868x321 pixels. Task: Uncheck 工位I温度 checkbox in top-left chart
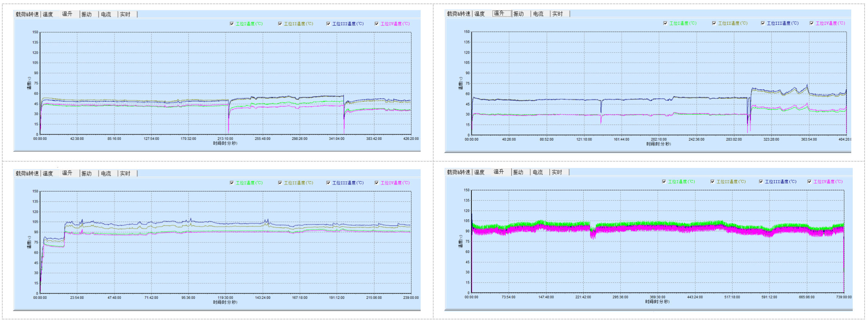tap(232, 24)
